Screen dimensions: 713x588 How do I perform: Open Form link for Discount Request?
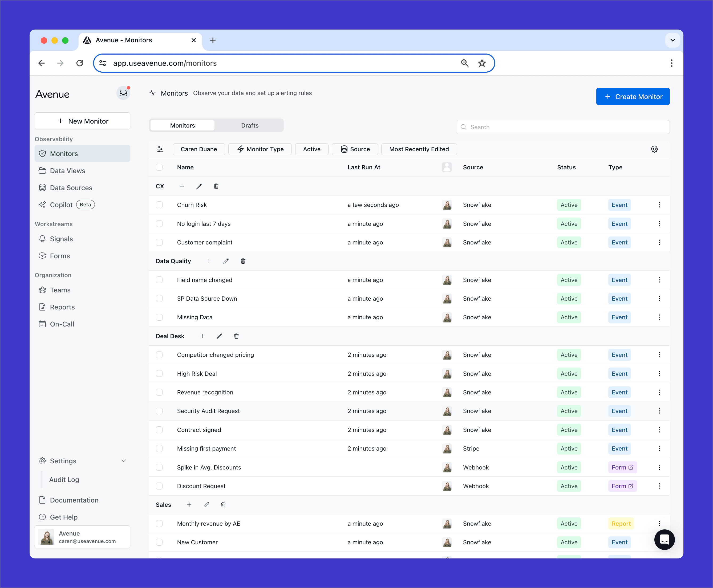click(x=622, y=486)
